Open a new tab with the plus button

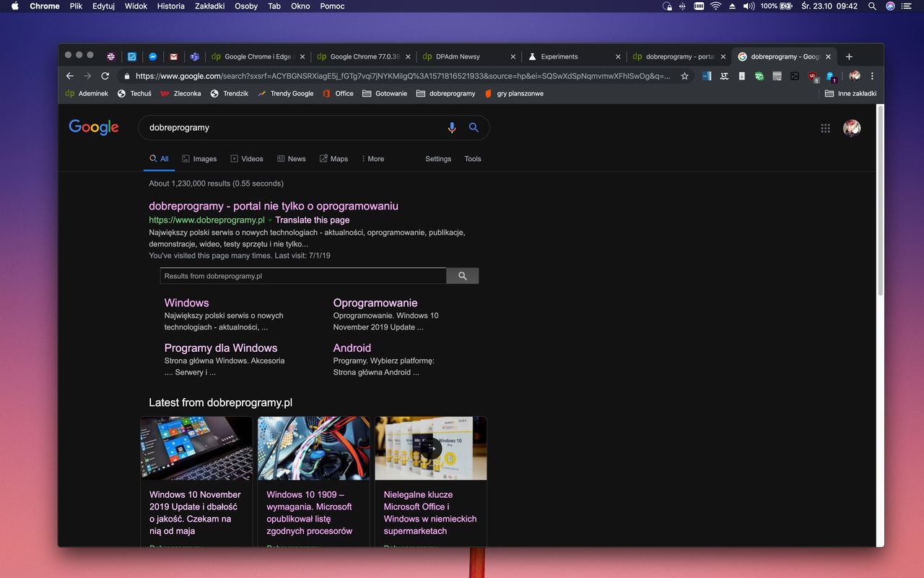tap(849, 56)
